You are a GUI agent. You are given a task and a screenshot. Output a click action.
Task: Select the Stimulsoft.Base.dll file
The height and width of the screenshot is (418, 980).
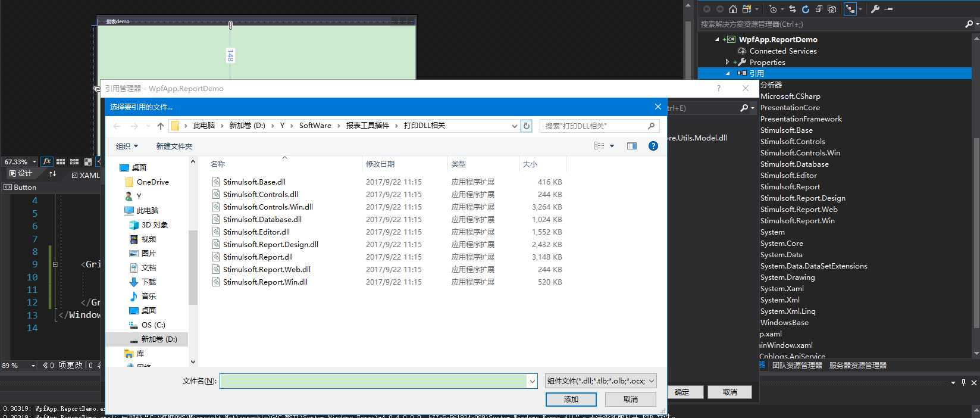tap(254, 182)
